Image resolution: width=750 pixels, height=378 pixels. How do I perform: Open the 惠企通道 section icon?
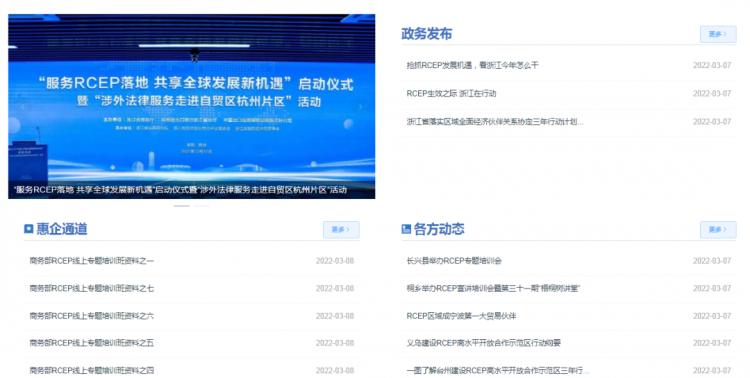(x=29, y=229)
